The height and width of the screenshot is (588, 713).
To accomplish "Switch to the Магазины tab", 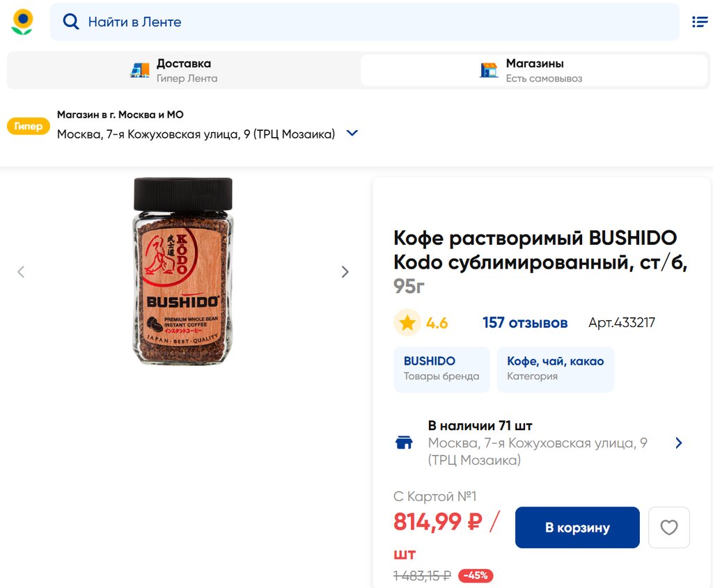I will [534, 70].
